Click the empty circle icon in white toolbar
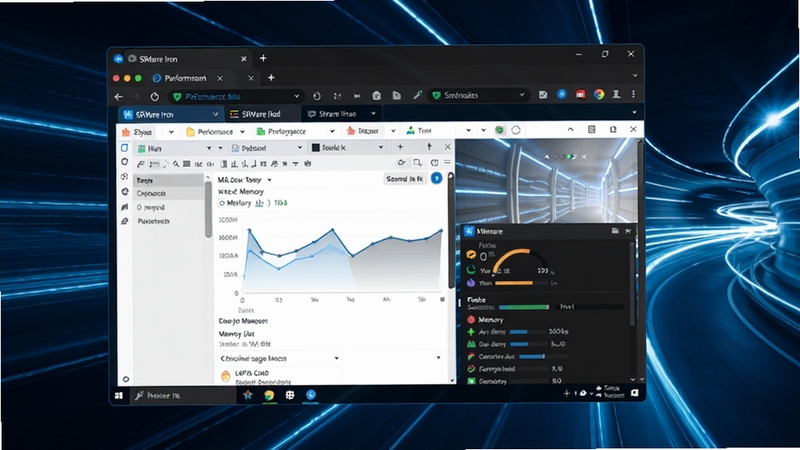Image resolution: width=800 pixels, height=450 pixels. tap(516, 130)
